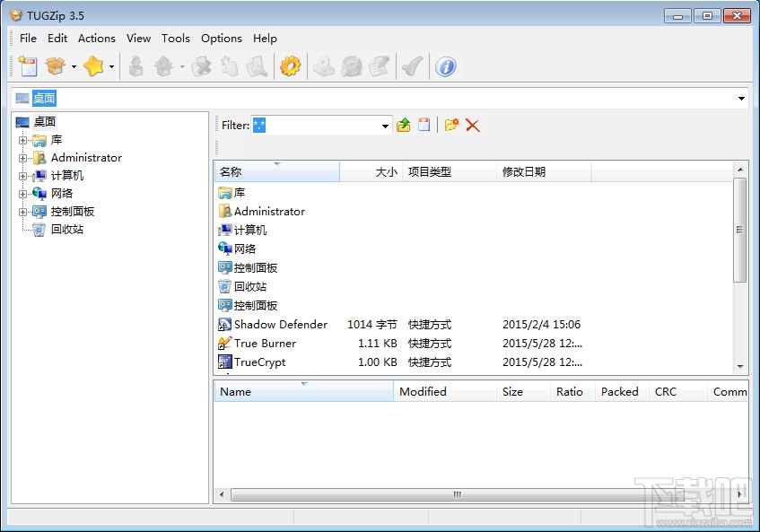760x532 pixels.
Task: Sort by the 大小 column header
Action: [371, 171]
